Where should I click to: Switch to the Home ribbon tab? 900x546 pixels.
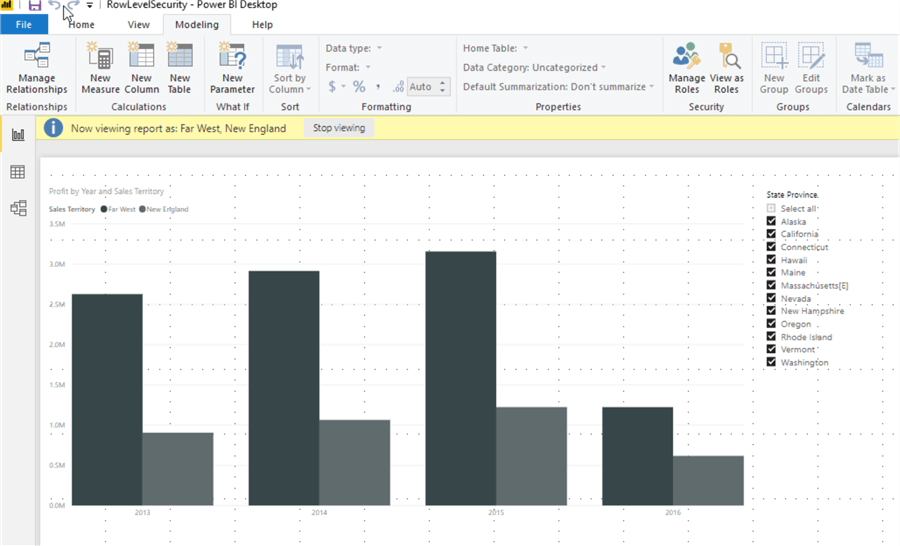[x=82, y=24]
